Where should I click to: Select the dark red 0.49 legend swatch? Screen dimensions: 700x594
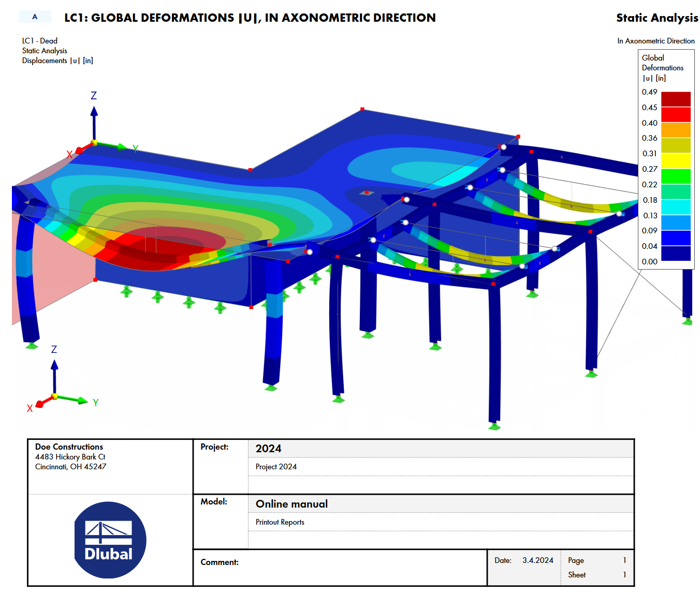click(676, 99)
